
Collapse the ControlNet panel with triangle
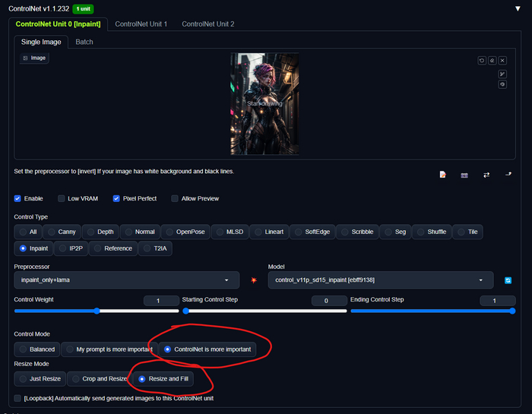tap(518, 8)
